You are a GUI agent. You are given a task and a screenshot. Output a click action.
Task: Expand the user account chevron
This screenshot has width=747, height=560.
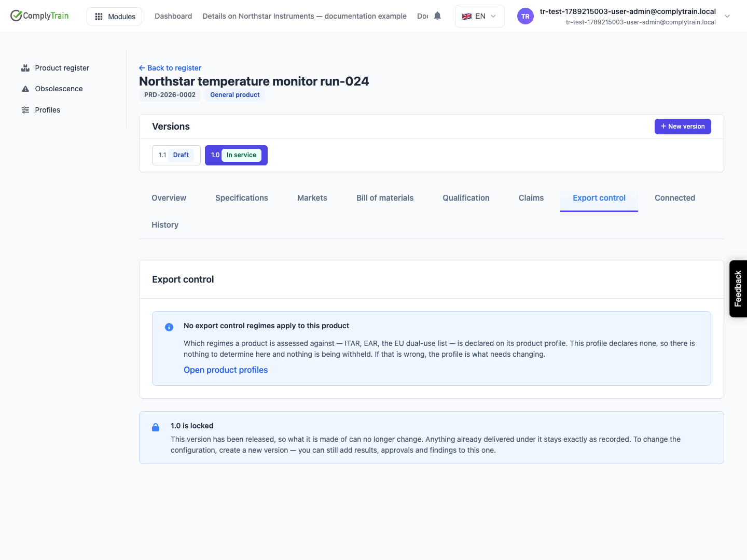click(727, 16)
